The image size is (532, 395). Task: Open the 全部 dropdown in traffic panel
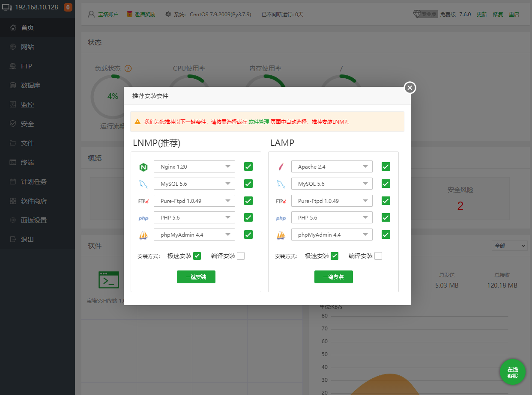[509, 246]
